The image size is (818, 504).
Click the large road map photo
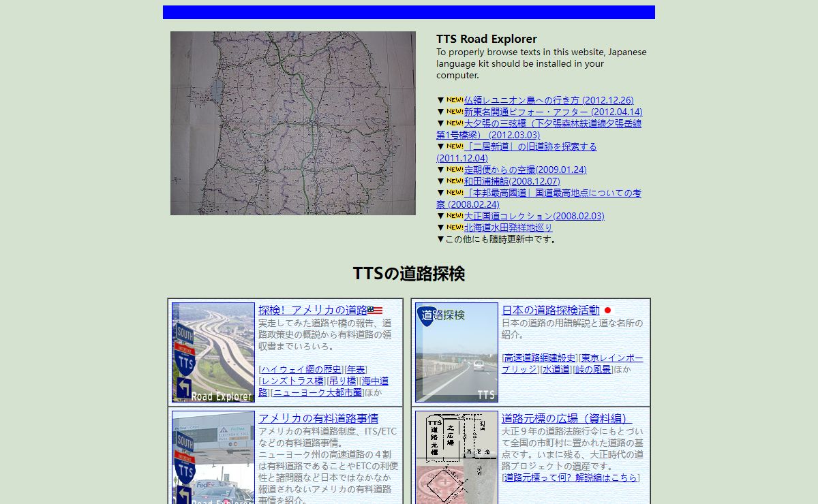[x=293, y=123]
